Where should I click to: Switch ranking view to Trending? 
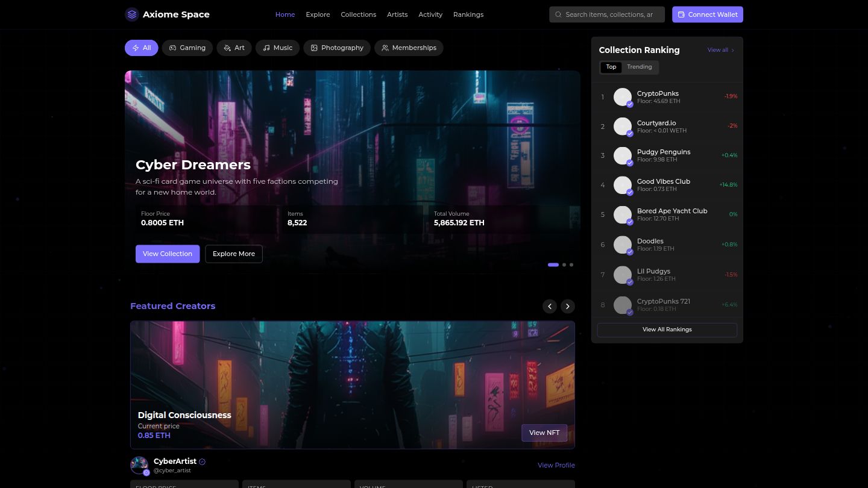639,67
